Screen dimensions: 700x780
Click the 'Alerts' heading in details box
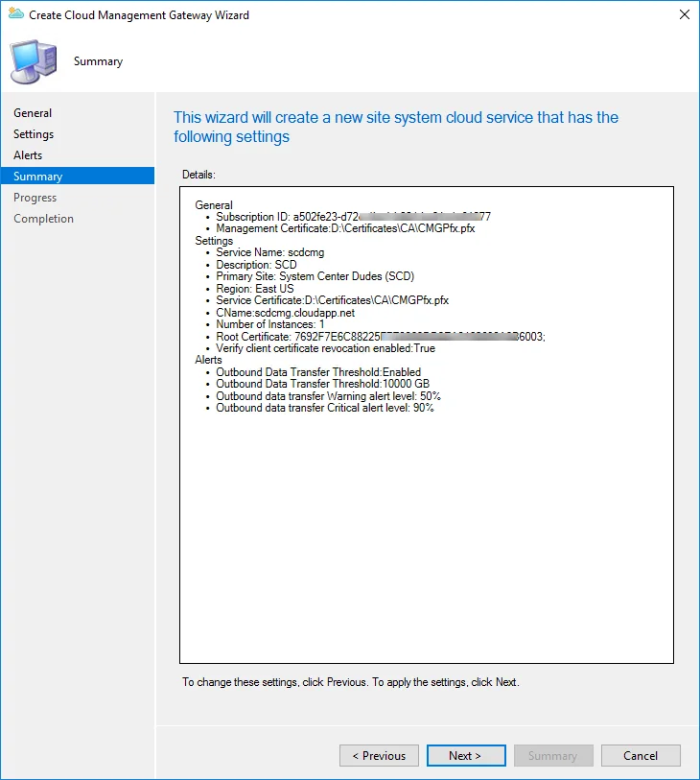tap(208, 360)
